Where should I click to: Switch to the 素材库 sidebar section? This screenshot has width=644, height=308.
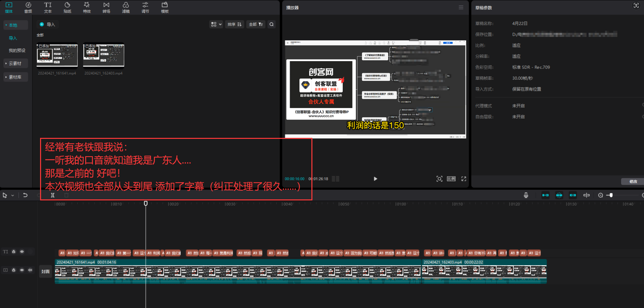pyautogui.click(x=15, y=77)
